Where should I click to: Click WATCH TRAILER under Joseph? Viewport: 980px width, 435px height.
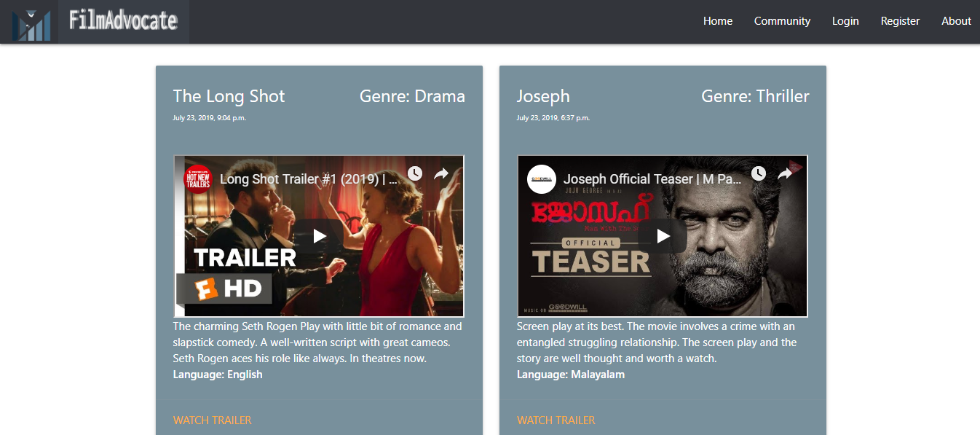pyautogui.click(x=556, y=420)
